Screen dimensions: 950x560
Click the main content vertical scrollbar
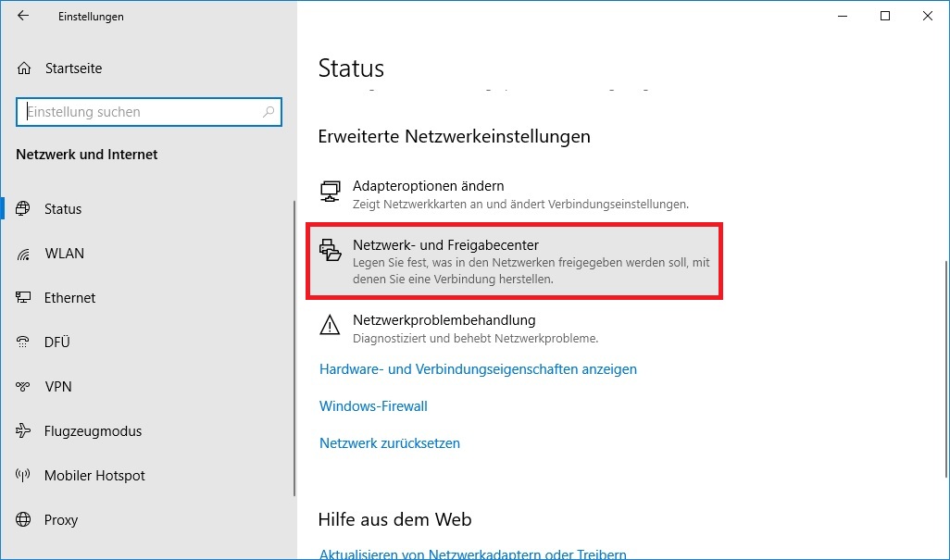[945, 369]
